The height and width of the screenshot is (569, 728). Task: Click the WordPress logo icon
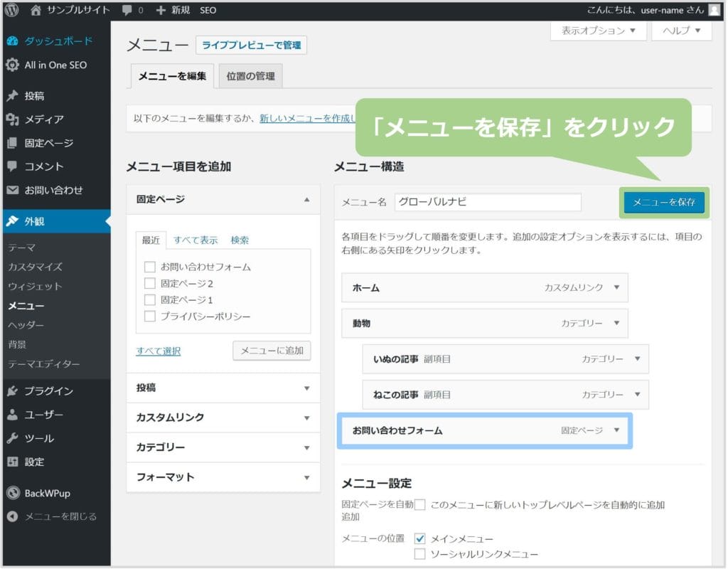click(12, 10)
